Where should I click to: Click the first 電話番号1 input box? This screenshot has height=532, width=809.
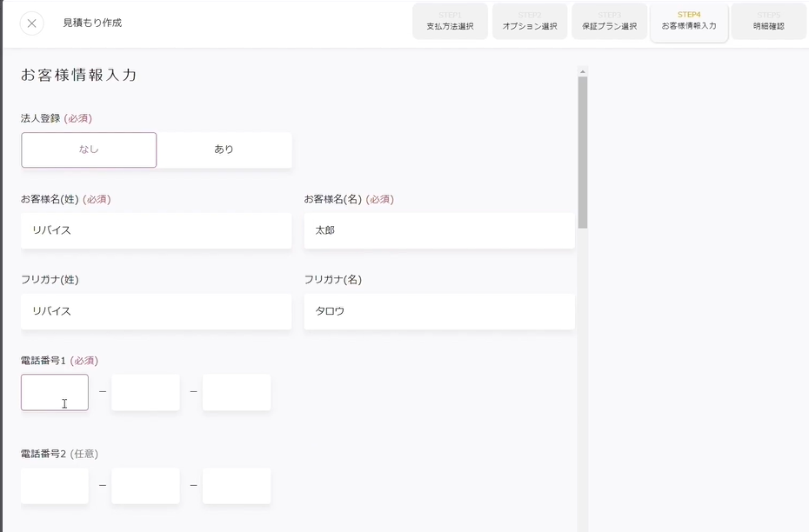tap(54, 392)
